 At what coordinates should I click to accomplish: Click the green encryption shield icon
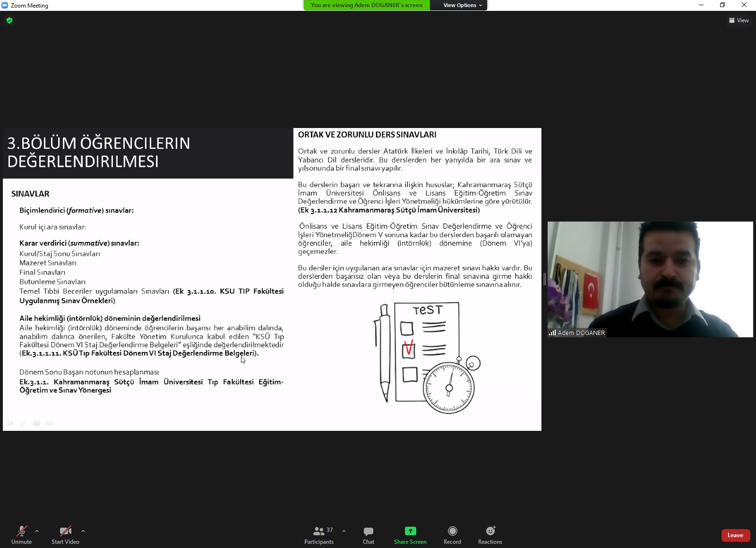[9, 20]
